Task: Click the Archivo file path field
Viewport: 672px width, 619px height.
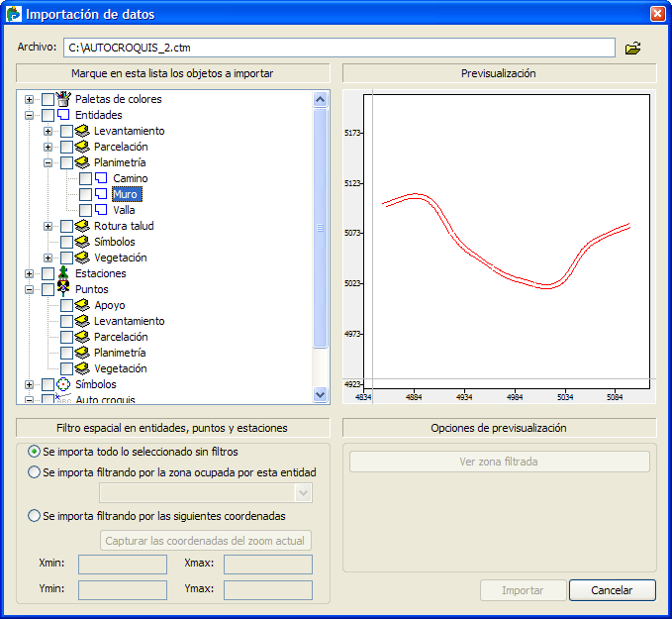Action: coord(339,48)
